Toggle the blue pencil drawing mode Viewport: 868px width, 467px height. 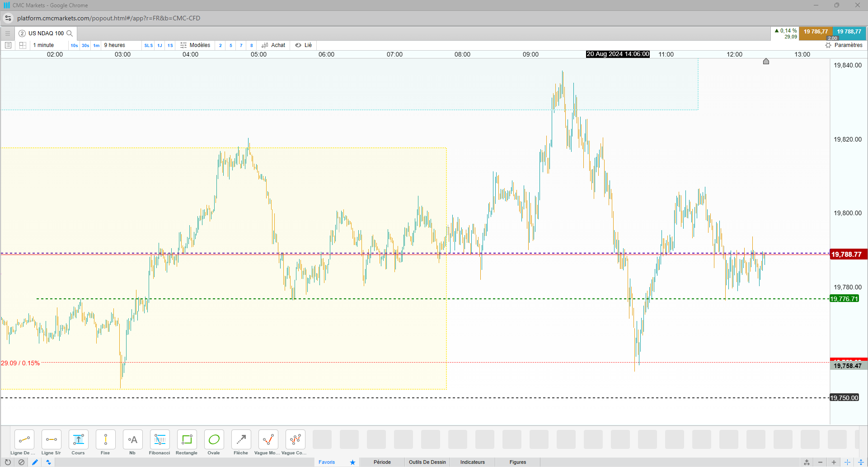click(x=35, y=462)
